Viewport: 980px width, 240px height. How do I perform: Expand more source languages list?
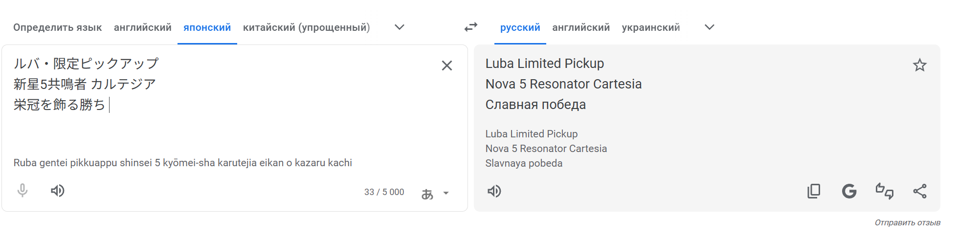[x=400, y=27]
